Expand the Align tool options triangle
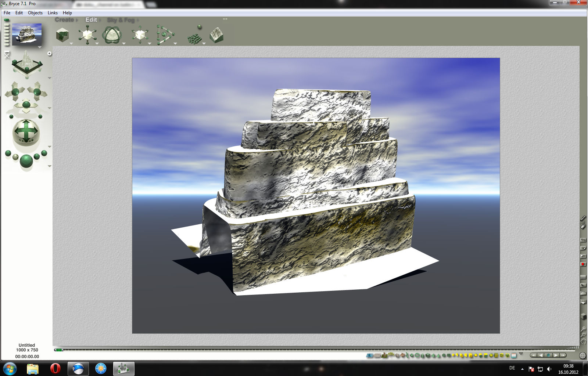Viewport: 588px width, 376px height. [x=175, y=44]
